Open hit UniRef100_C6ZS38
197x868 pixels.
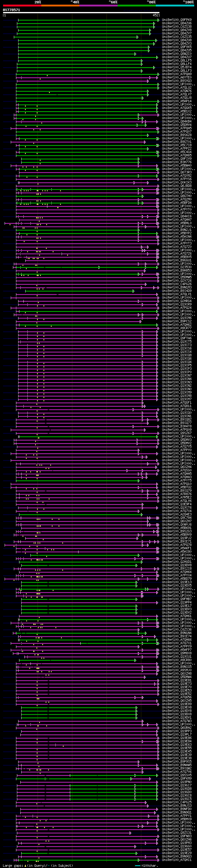click(177, 26)
